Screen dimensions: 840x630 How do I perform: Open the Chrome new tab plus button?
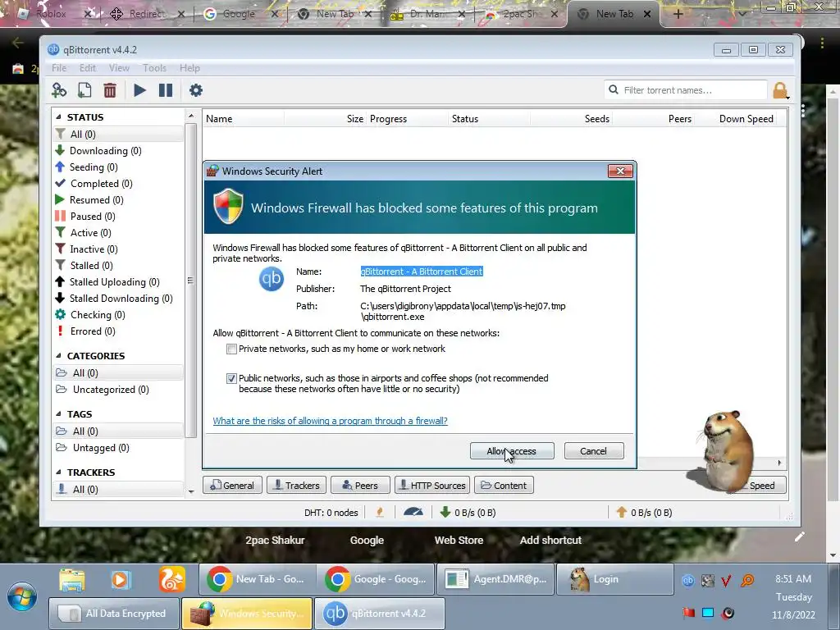[678, 14]
